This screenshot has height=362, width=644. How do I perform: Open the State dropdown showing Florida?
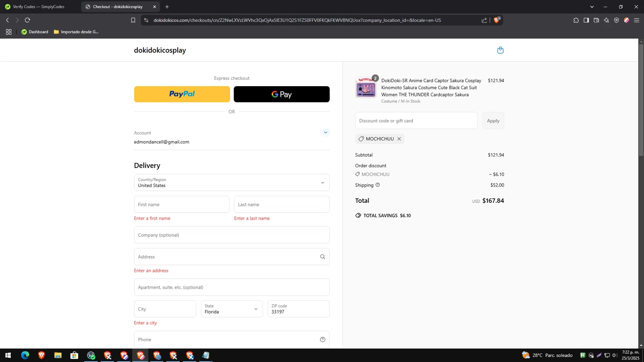[x=232, y=309]
